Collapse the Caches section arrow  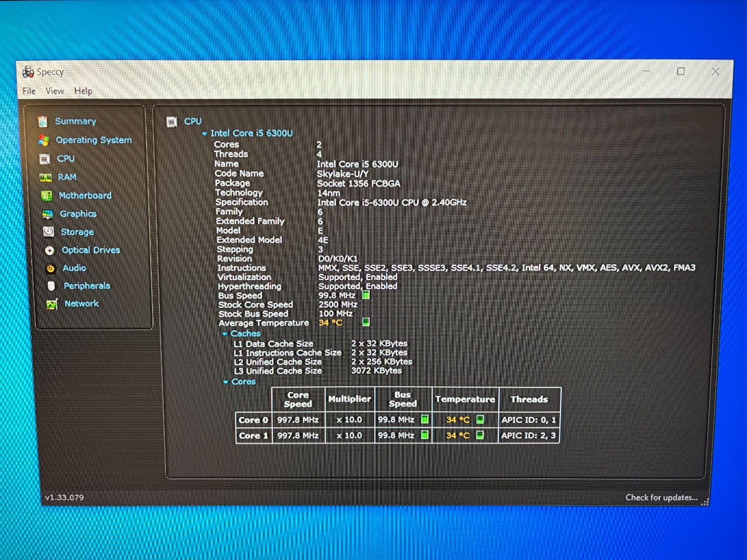[x=225, y=334]
